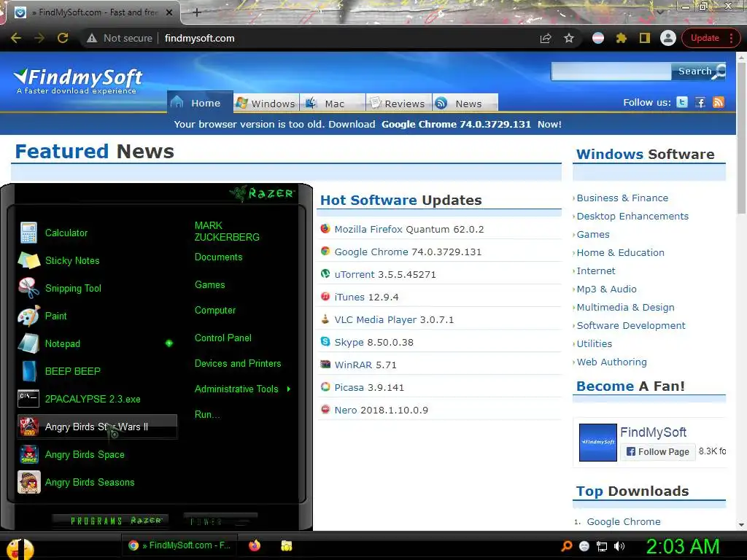The height and width of the screenshot is (560, 747).
Task: Open the Web Authoring category
Action: [612, 362]
